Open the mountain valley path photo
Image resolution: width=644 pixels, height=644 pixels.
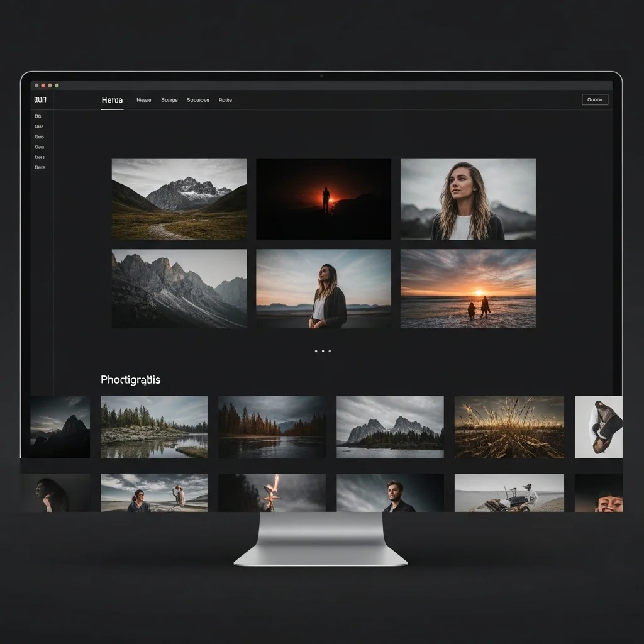(179, 199)
